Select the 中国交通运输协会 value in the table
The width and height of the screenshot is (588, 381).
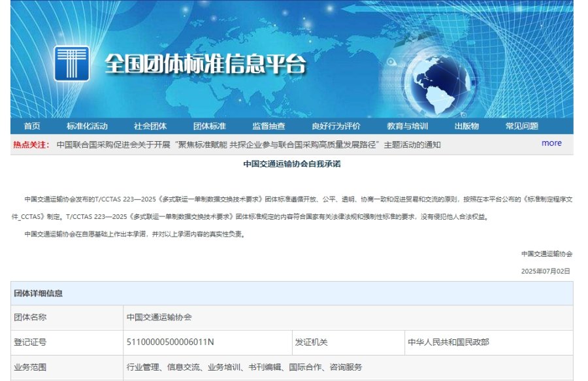point(159,317)
